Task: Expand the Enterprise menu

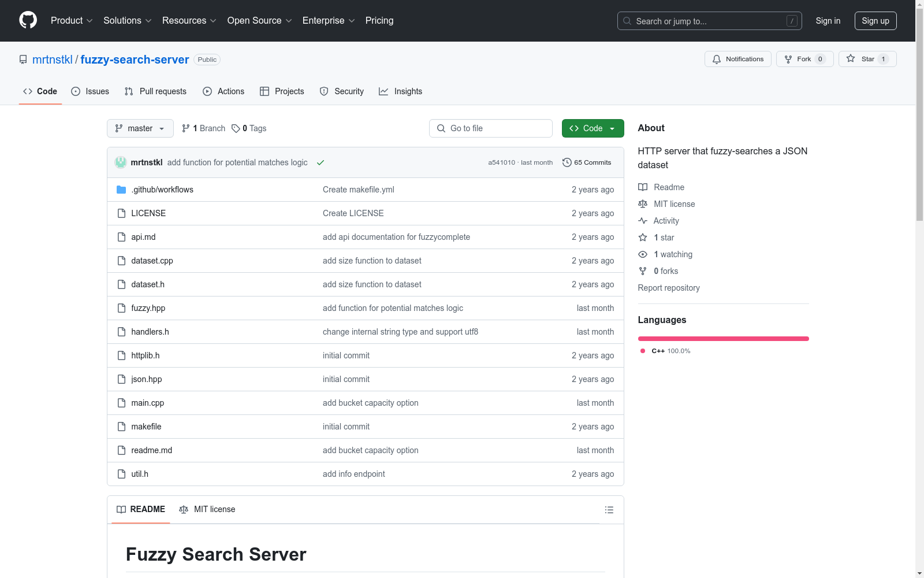Action: (329, 20)
